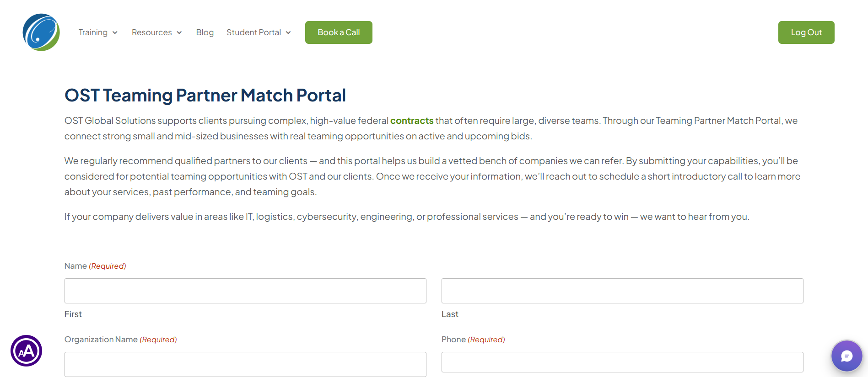The height and width of the screenshot is (377, 868).
Task: Open the accessibility options widget
Action: pyautogui.click(x=27, y=351)
